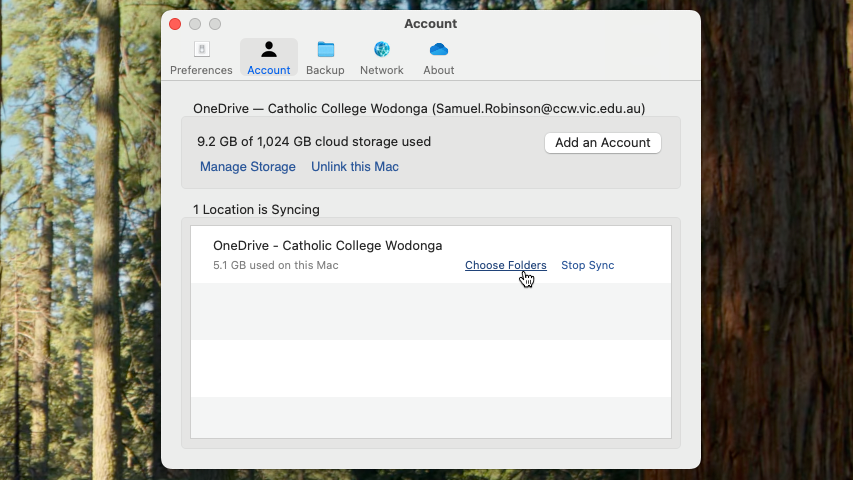Click Stop Sync for OneDrive location

(587, 265)
